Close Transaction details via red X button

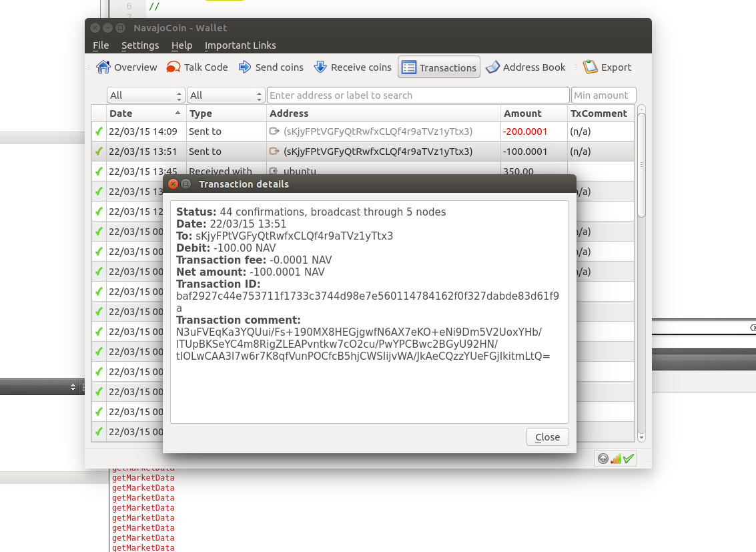173,184
